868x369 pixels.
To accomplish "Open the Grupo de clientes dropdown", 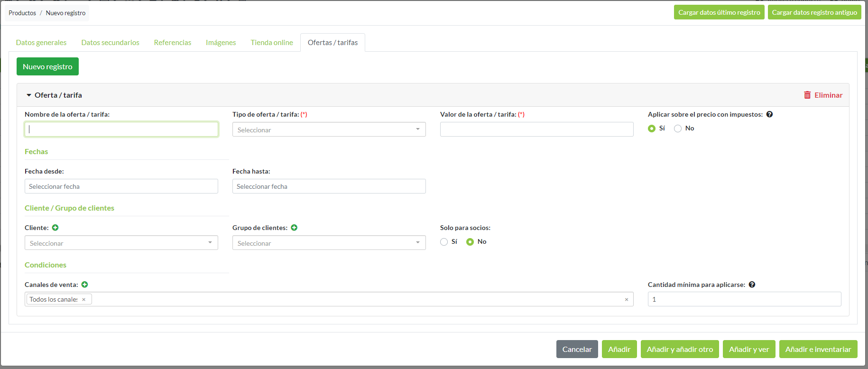I will [329, 243].
